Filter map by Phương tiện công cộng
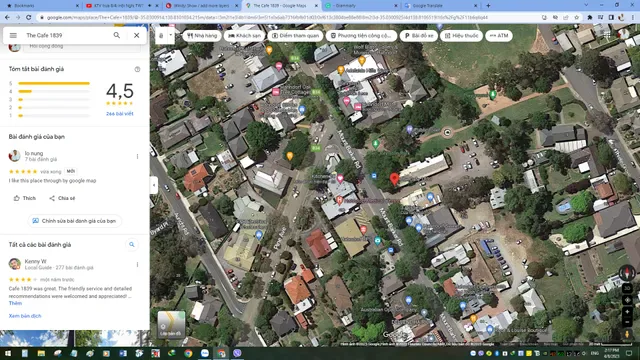The image size is (640, 360). (x=361, y=36)
